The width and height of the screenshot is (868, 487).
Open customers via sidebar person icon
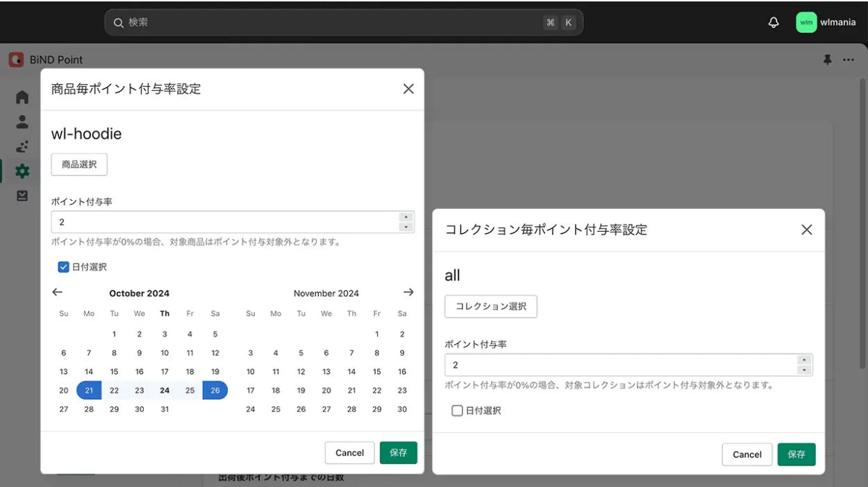(x=22, y=122)
